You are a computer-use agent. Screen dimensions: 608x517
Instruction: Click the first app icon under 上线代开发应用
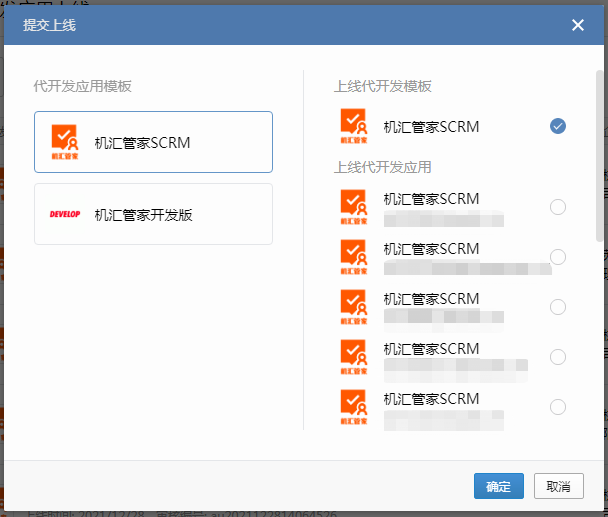tap(354, 207)
